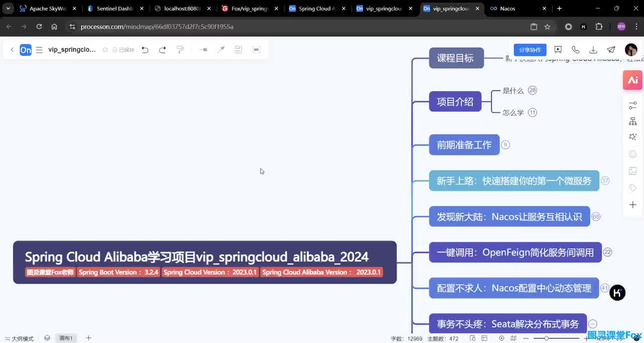This screenshot has height=343, width=644.
Task: Open the theme style star icon
Action: click(633, 137)
